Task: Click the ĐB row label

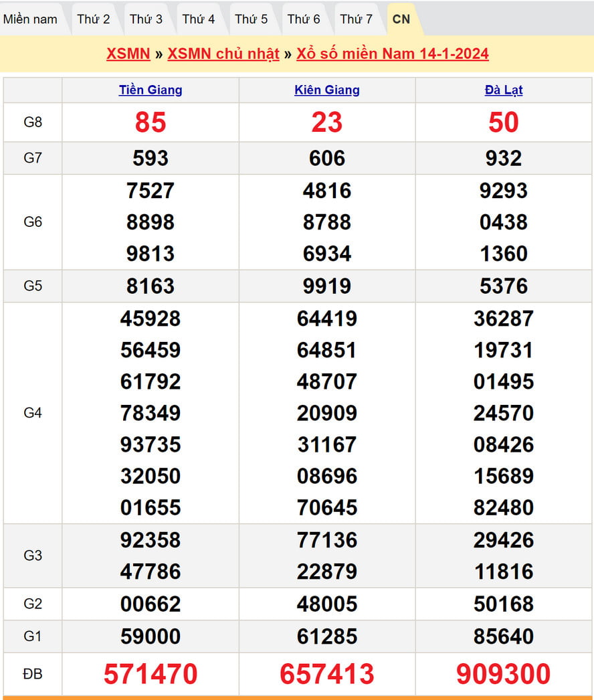Action: coord(33,674)
